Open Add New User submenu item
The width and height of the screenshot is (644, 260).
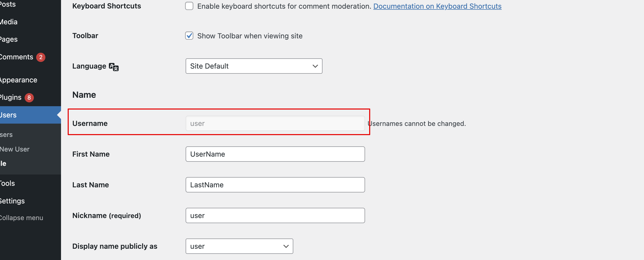coord(15,149)
